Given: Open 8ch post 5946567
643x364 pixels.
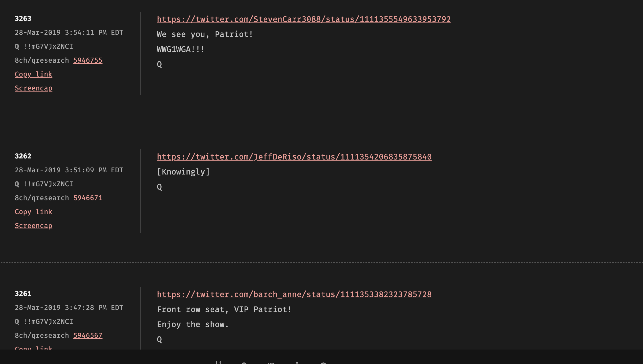Looking at the screenshot, I should (x=88, y=336).
